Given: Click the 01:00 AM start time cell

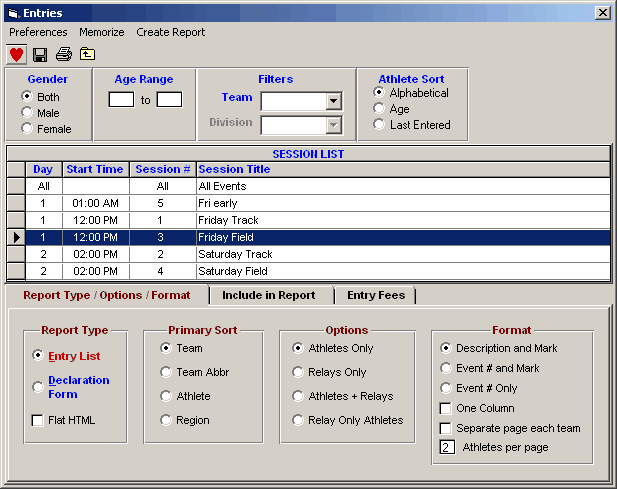Looking at the screenshot, I should (96, 203).
